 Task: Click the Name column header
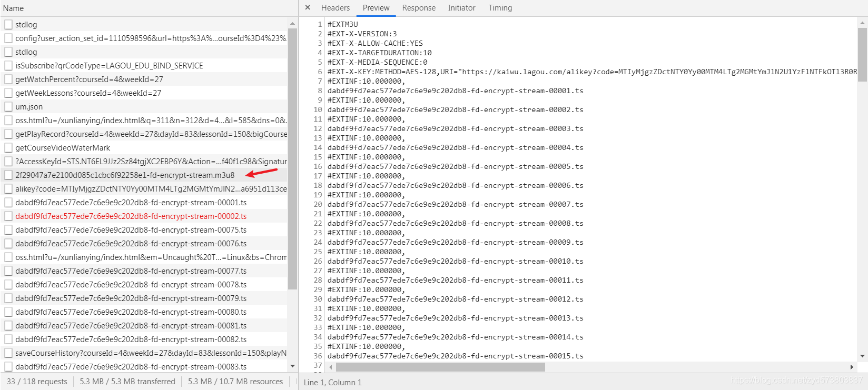click(149, 8)
